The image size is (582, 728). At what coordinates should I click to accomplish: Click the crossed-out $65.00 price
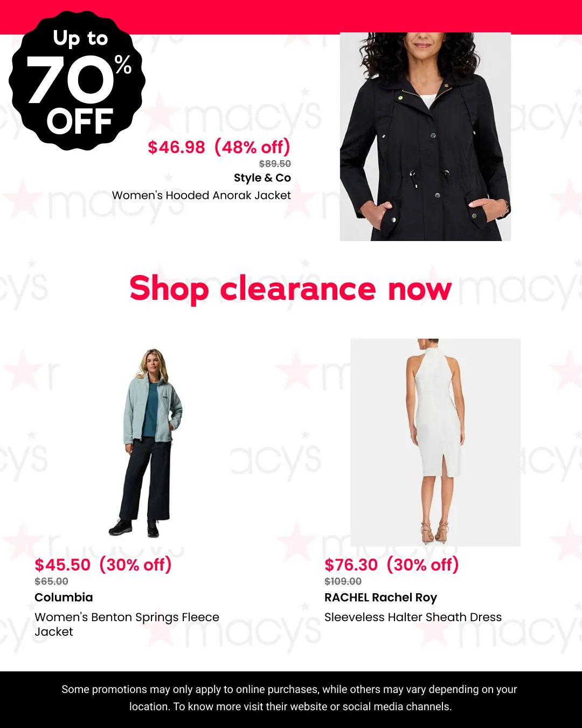coord(51,581)
